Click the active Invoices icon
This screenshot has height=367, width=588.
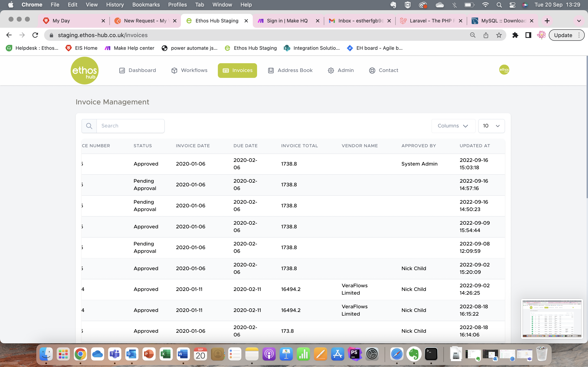(225, 70)
